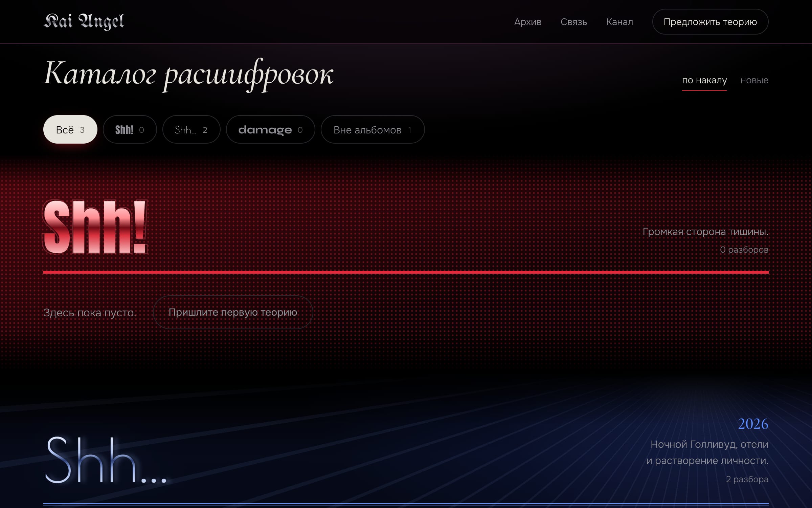Click the year 2026 label
Viewport: 812px width, 508px height.
tap(753, 424)
